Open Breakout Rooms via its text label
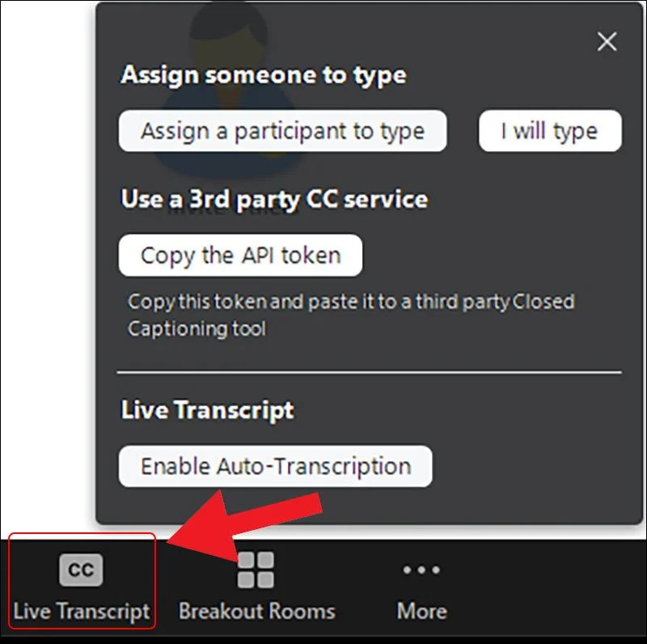 pos(256,611)
